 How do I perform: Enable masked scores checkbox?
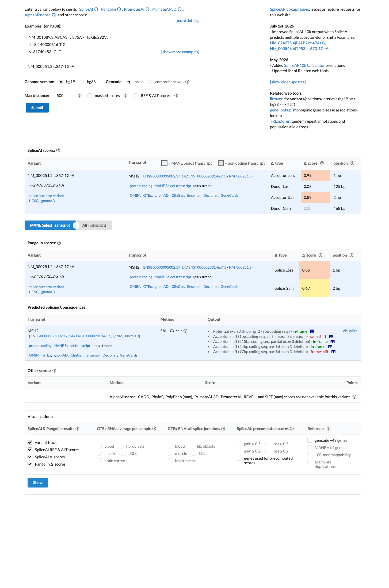[x=90, y=96]
